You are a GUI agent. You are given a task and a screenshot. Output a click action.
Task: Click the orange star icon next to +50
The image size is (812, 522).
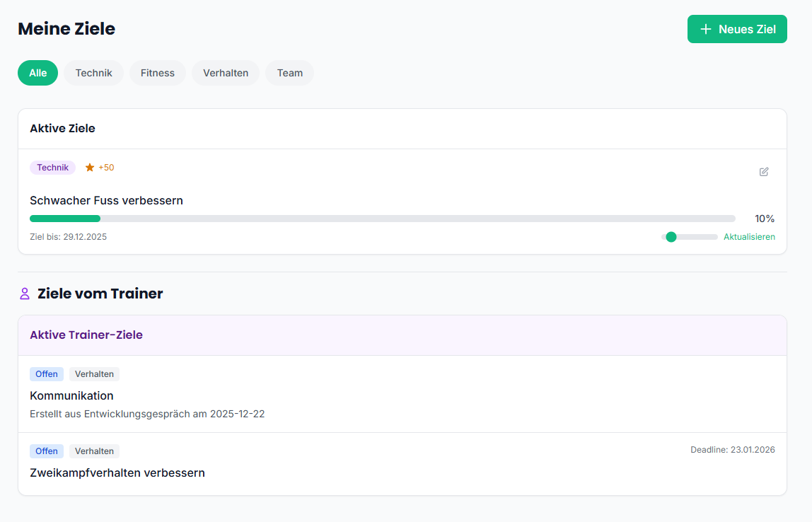point(89,168)
